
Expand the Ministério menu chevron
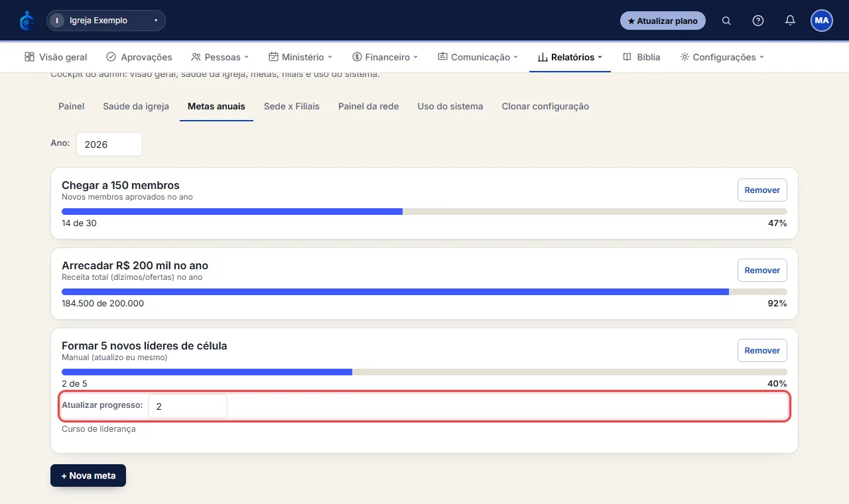coord(330,57)
